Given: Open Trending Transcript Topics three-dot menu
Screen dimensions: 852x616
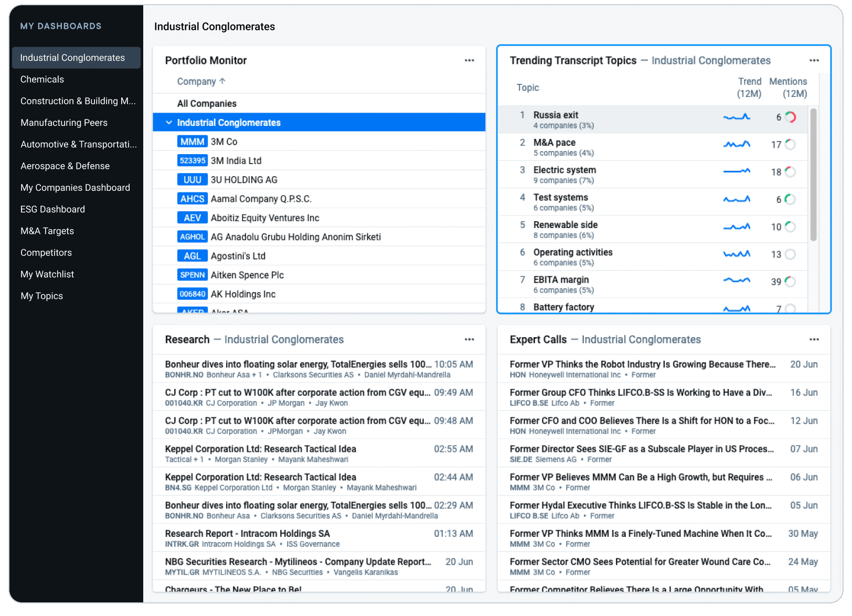Looking at the screenshot, I should pos(814,60).
